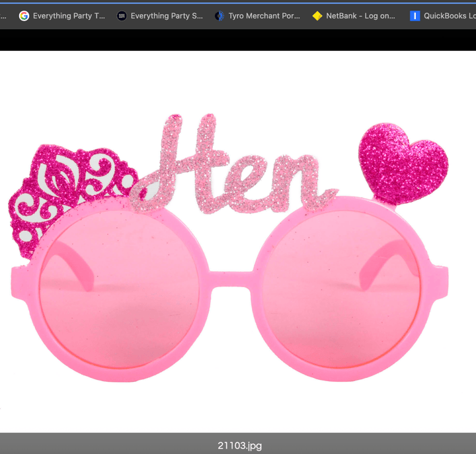Click the Google favicon on first bookmark
Screen dimensions: 476x454
[x=24, y=16]
